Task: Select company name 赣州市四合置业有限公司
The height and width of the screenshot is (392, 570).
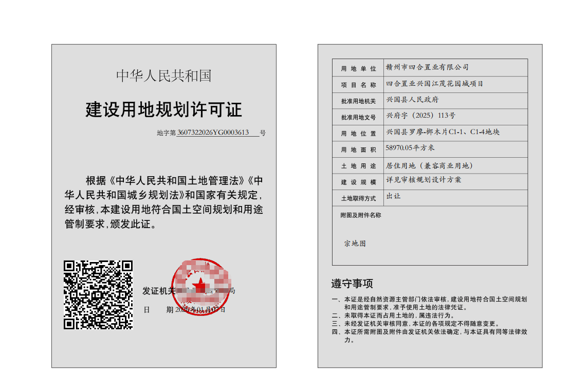Action: 427,67
